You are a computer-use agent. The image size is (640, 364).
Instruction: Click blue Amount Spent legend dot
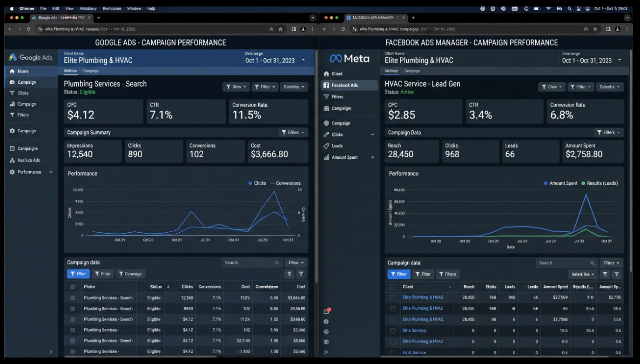tap(546, 183)
